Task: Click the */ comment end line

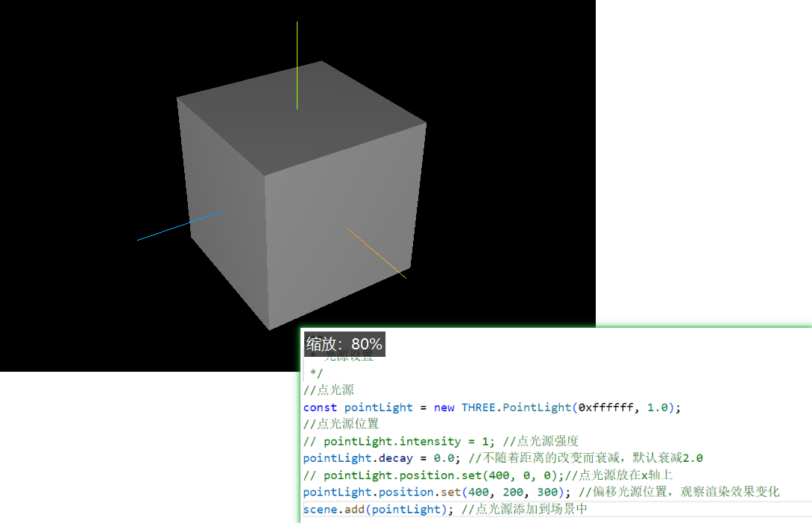Action: [316, 373]
